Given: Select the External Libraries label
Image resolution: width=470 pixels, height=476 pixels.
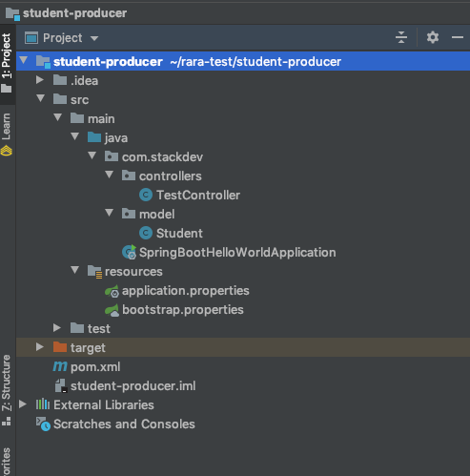Looking at the screenshot, I should [x=104, y=404].
